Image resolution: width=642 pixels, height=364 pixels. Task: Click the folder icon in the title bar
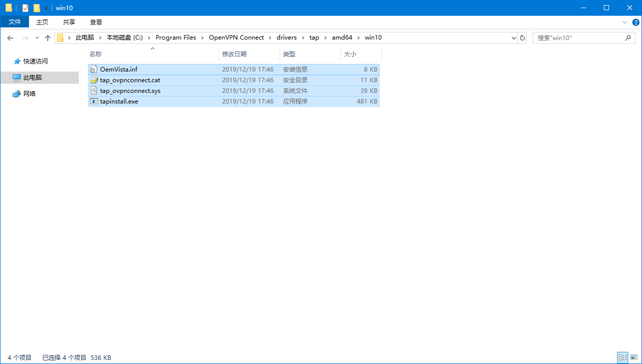[9, 8]
